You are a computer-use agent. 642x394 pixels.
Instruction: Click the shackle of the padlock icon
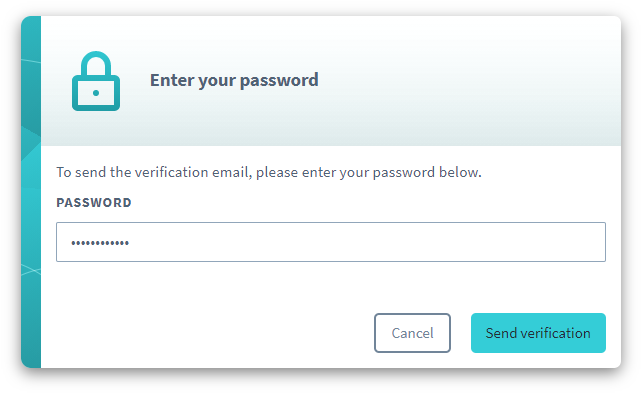point(96,63)
